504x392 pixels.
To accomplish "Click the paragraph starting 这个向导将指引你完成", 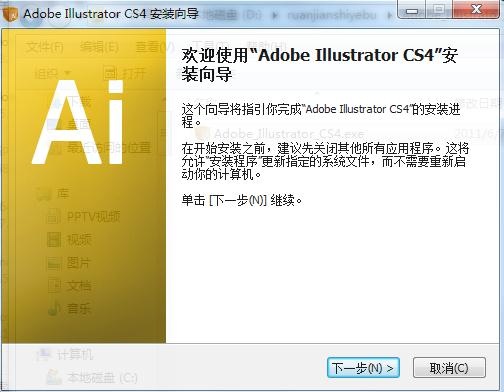I will point(321,115).
